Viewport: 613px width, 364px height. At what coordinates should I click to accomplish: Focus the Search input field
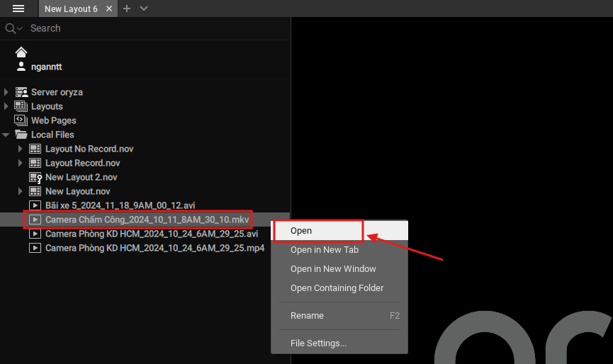click(x=157, y=28)
